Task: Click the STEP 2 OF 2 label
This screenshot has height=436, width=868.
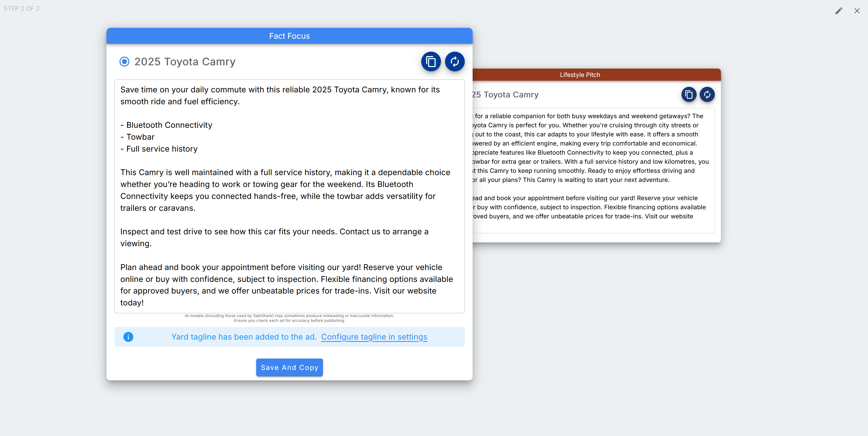Action: [22, 8]
